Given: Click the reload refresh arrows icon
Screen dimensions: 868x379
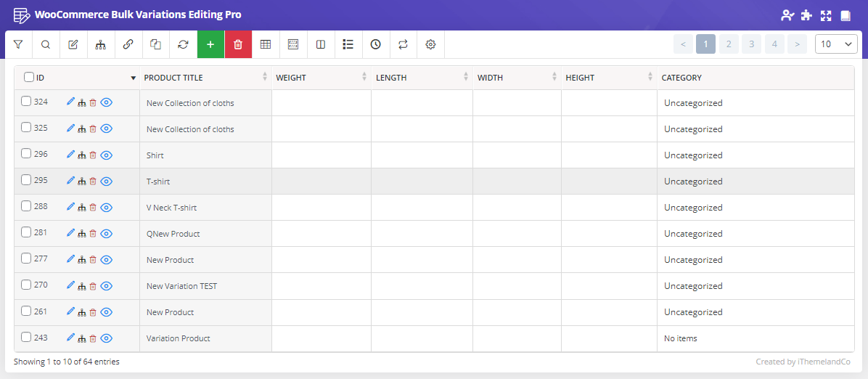Looking at the screenshot, I should point(183,44).
